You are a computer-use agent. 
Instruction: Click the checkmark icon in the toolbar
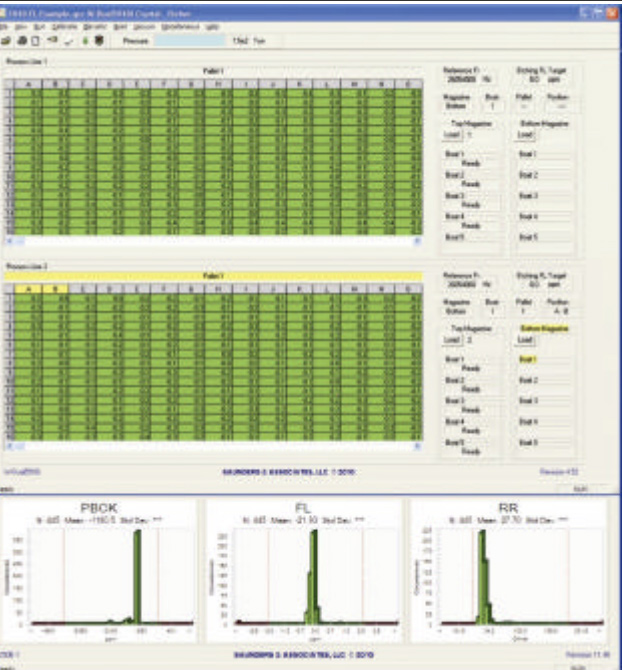[69, 41]
